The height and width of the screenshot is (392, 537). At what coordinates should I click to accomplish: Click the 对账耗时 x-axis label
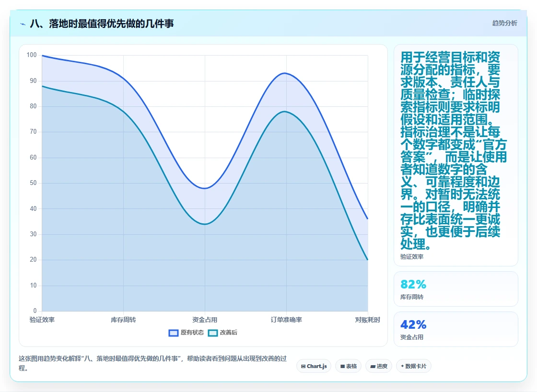pos(367,320)
